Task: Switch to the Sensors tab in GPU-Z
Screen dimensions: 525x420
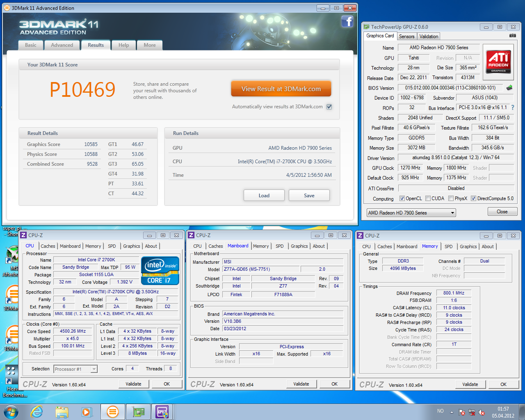Action: [407, 37]
